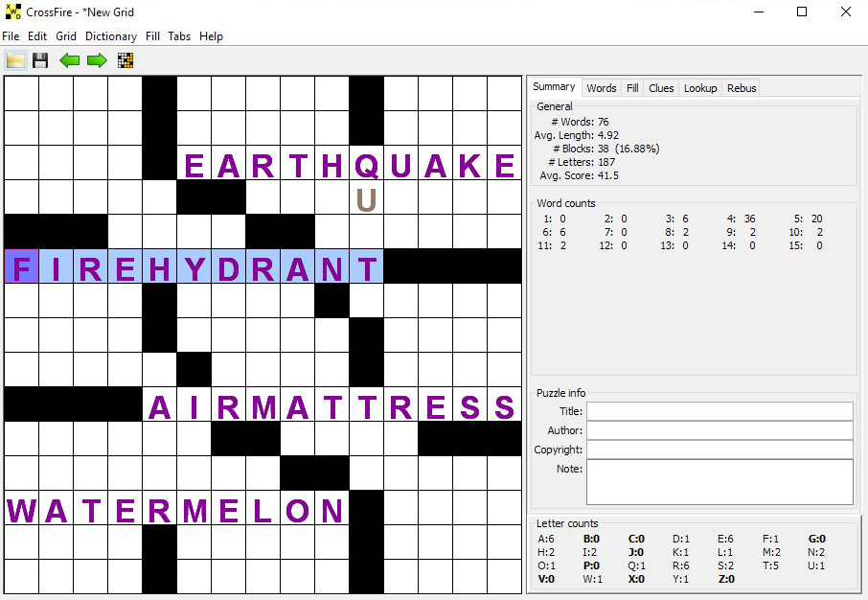Open the Help menu
This screenshot has width=868, height=600.
pos(212,36)
